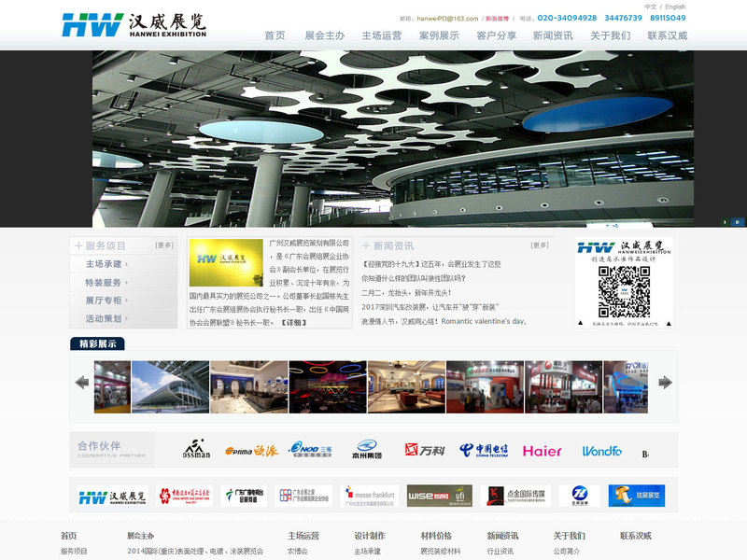Open the Haier partner logo
Screen dimensions: 747x560
[x=542, y=451]
